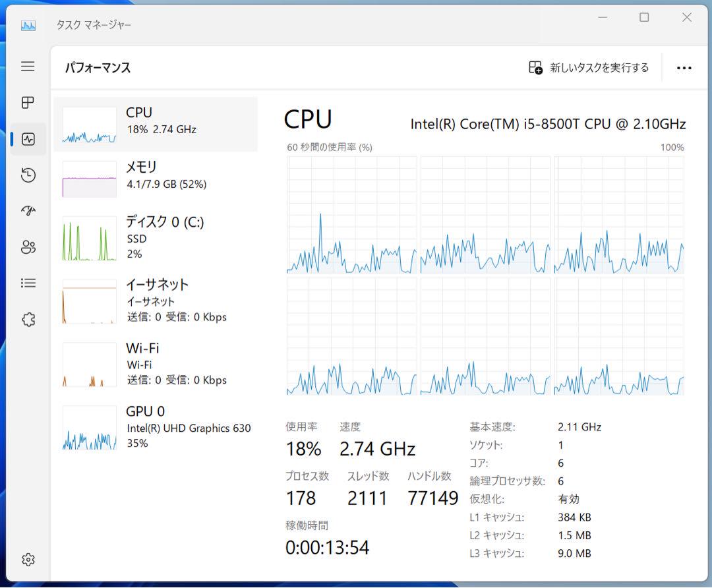Click the process count 178
Viewport: 712px width, 588px height.
point(301,498)
